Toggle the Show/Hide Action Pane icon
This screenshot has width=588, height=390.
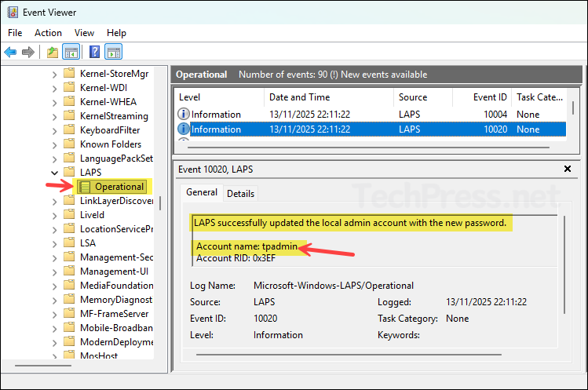tap(114, 53)
